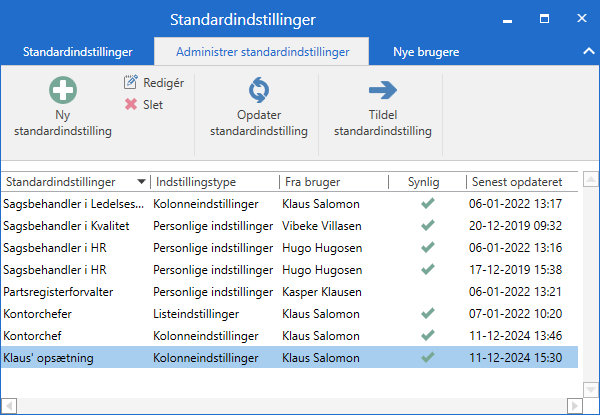Image resolution: width=600 pixels, height=415 pixels.
Task: Click the Redigér pencil icon
Action: 130,82
